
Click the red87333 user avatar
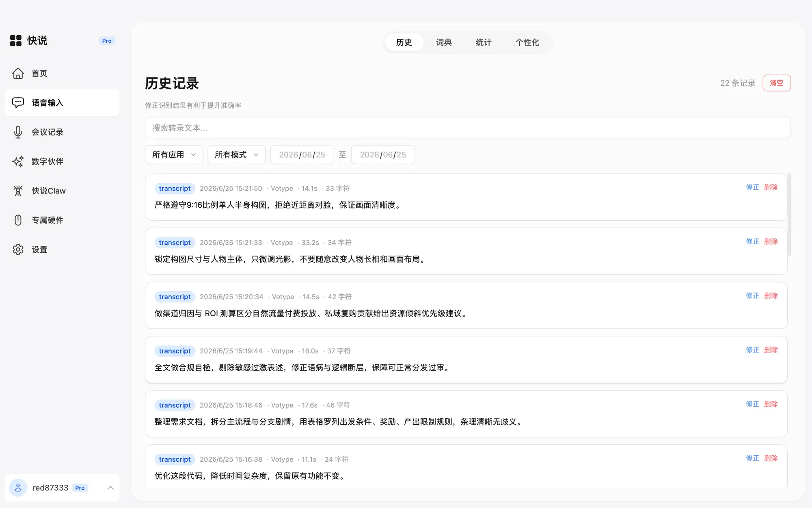[x=18, y=488]
